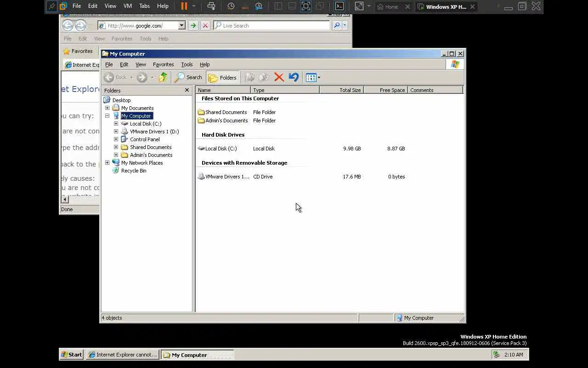Expand Control Panel in the folder tree
The height and width of the screenshot is (368, 588).
point(116,139)
